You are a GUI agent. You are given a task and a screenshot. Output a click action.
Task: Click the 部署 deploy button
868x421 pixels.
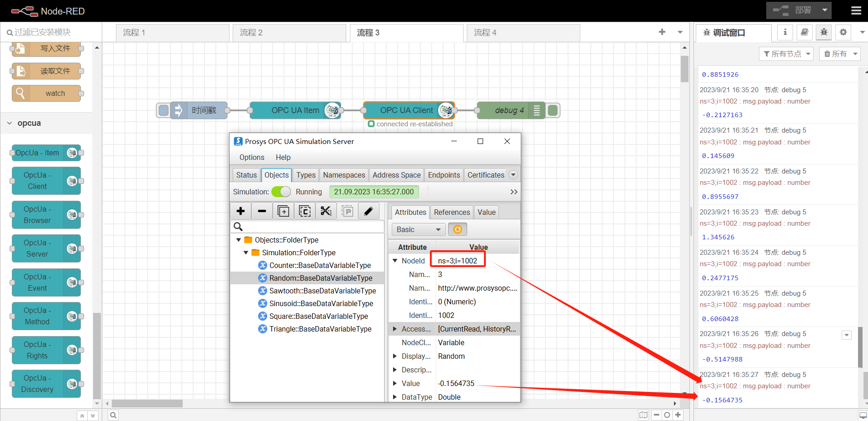[x=792, y=10]
